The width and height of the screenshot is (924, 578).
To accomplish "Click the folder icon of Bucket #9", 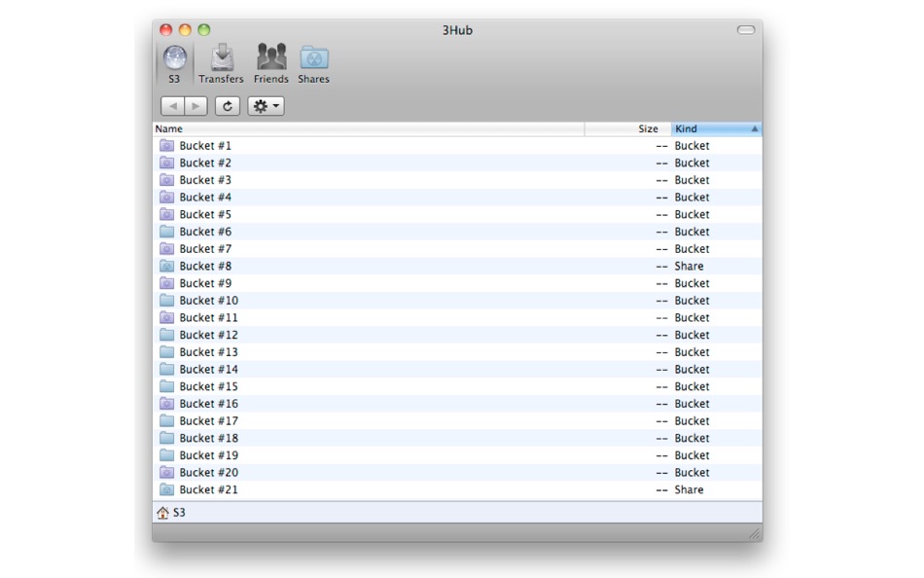I will pos(166,282).
